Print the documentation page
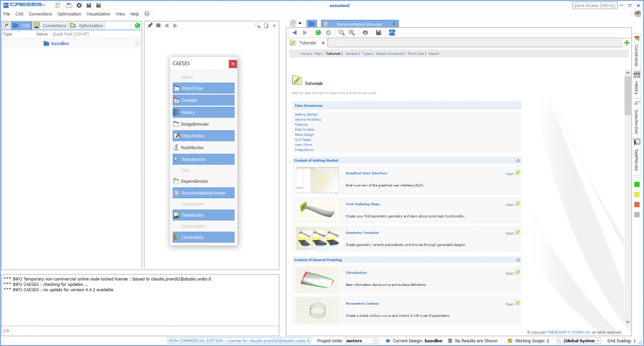Image resolution: width=644 pixels, height=346 pixels. coord(365,33)
